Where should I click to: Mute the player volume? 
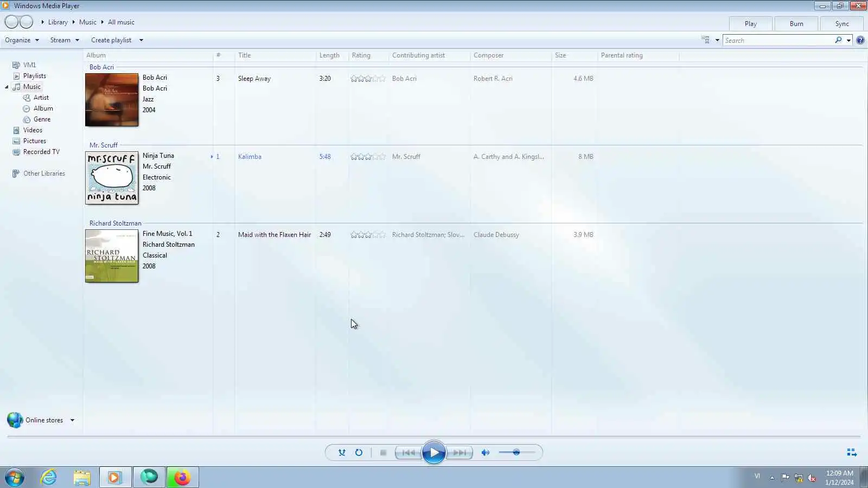click(x=486, y=452)
